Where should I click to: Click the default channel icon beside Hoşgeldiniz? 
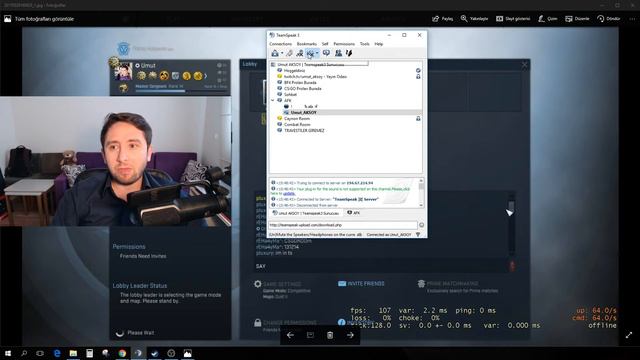coord(418,71)
